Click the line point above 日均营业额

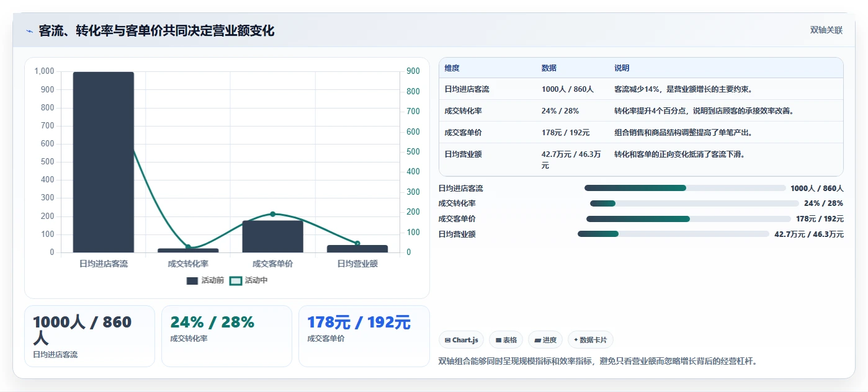click(357, 243)
